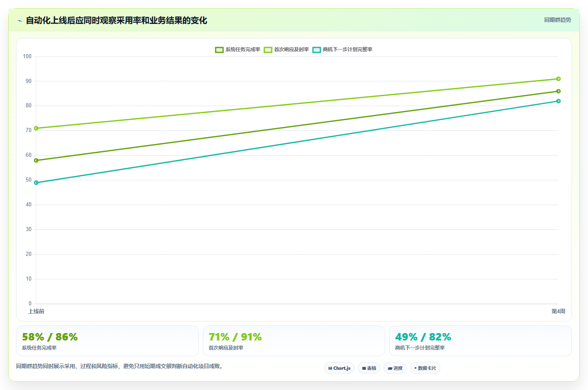Image resolution: width=588 pixels, height=390 pixels.
Task: Click the icon inside 表格 tag
Action: 364,369
